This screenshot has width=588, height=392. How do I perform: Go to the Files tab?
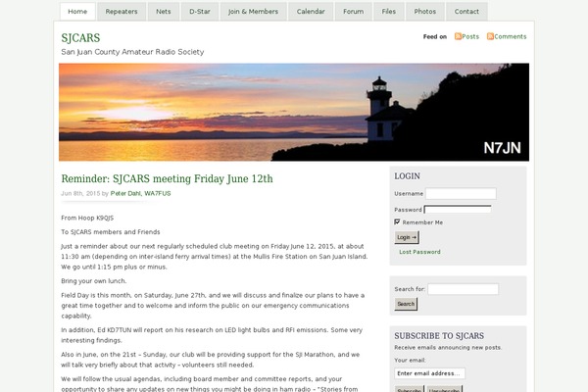pos(389,12)
